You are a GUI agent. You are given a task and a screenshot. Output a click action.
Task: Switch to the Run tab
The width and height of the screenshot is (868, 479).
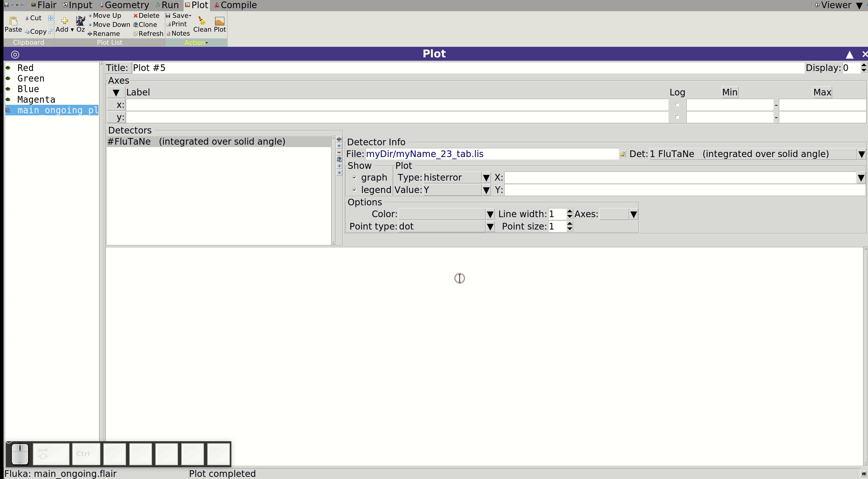[167, 5]
